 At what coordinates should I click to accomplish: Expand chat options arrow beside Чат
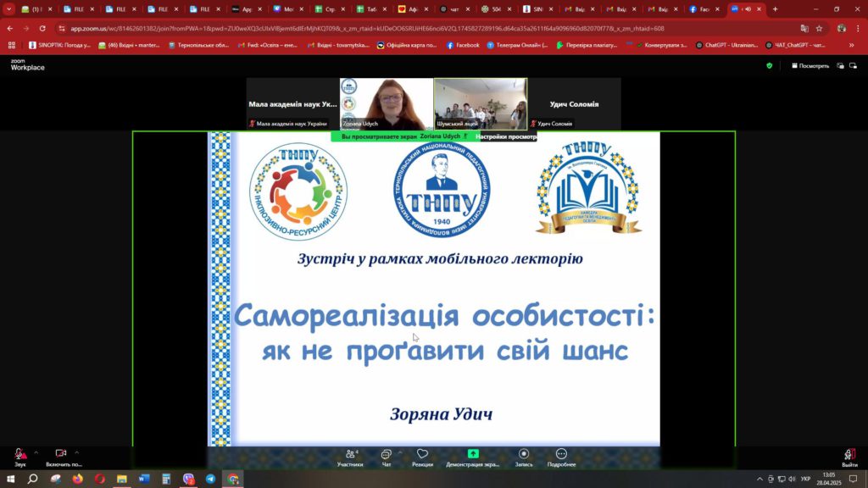click(x=400, y=452)
